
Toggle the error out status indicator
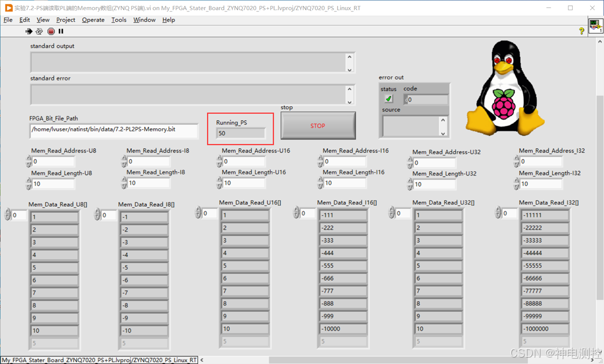tap(389, 99)
